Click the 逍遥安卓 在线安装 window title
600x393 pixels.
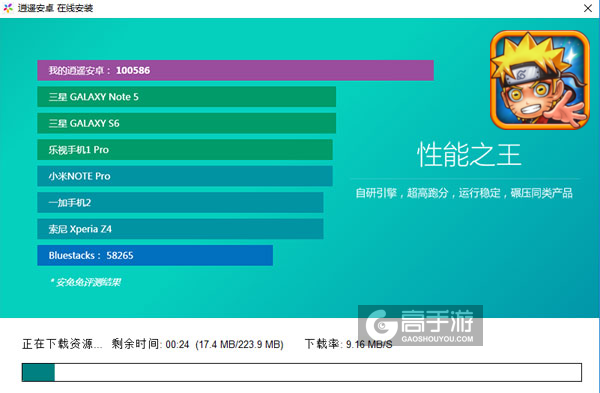55,8
